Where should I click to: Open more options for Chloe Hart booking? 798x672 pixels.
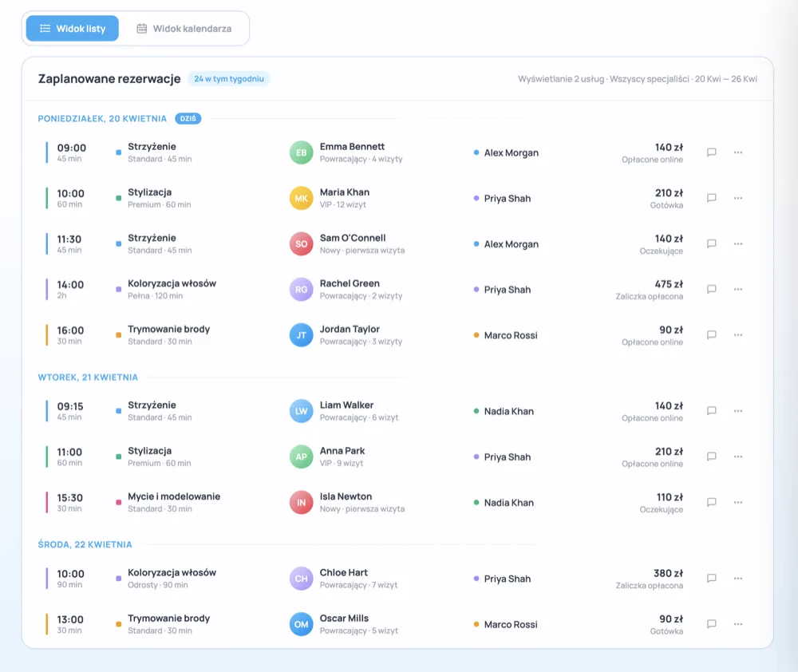pyautogui.click(x=738, y=579)
